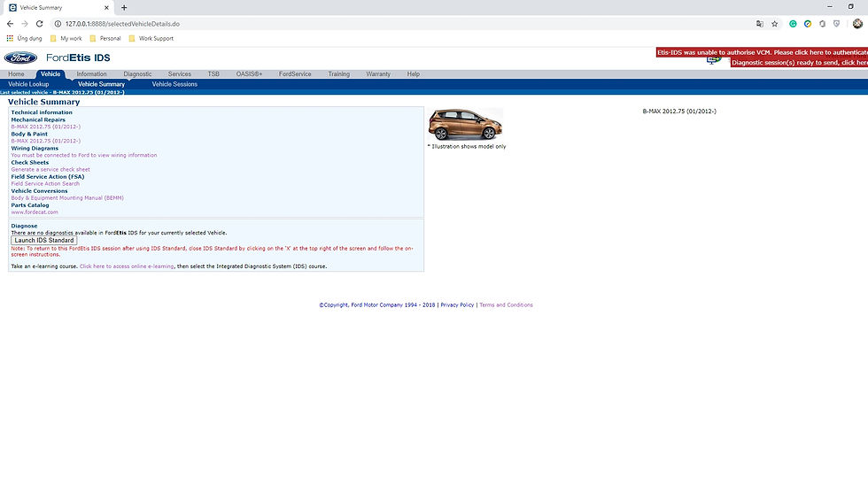Image resolution: width=868 pixels, height=477 pixels.
Task: Click the shield extension icon
Action: click(836, 24)
